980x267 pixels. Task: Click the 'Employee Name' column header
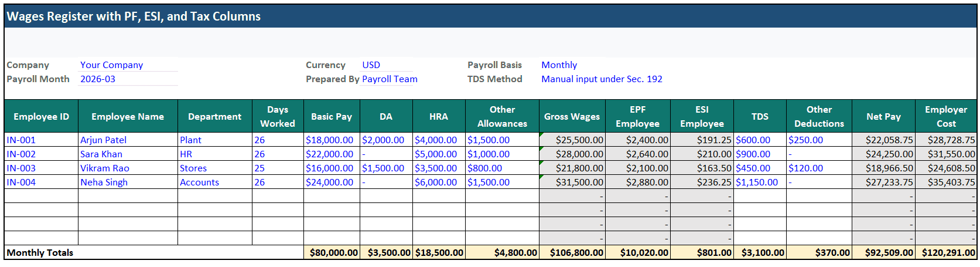128,116
